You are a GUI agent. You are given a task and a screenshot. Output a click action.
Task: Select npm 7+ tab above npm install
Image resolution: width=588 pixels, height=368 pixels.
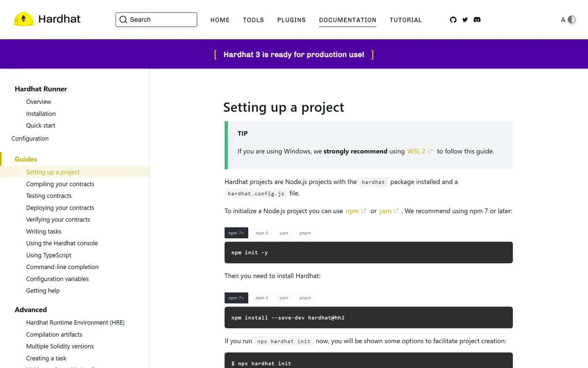[236, 298]
